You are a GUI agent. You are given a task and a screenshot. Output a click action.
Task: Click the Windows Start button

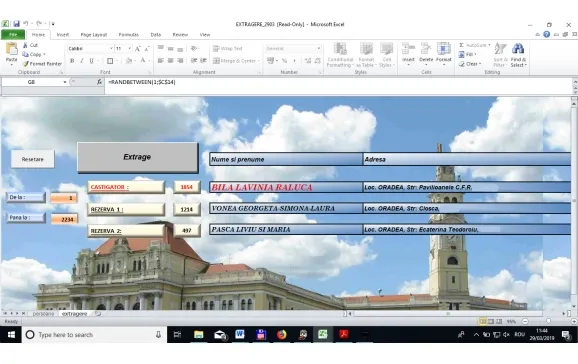tap(11, 334)
